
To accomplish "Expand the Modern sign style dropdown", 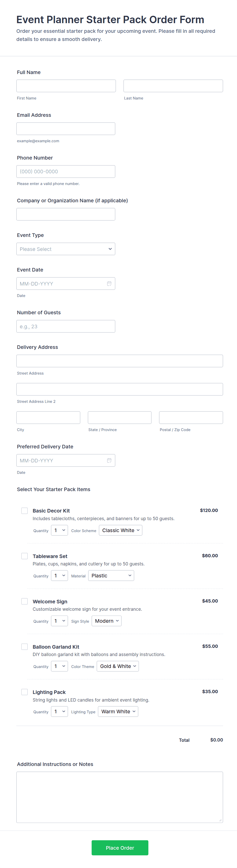I will [107, 621].
